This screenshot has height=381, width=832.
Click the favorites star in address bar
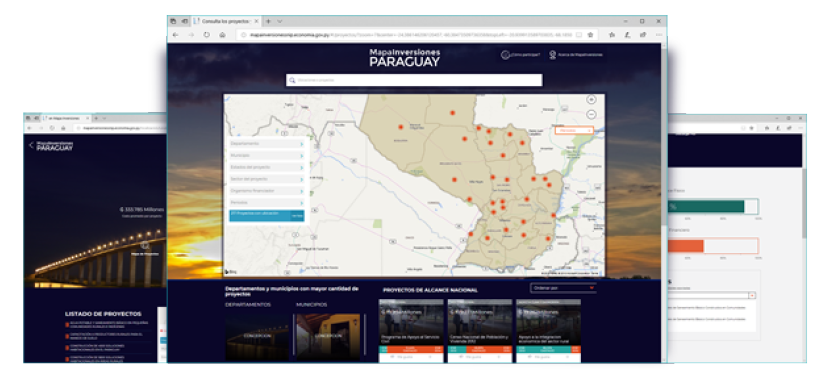click(x=590, y=35)
